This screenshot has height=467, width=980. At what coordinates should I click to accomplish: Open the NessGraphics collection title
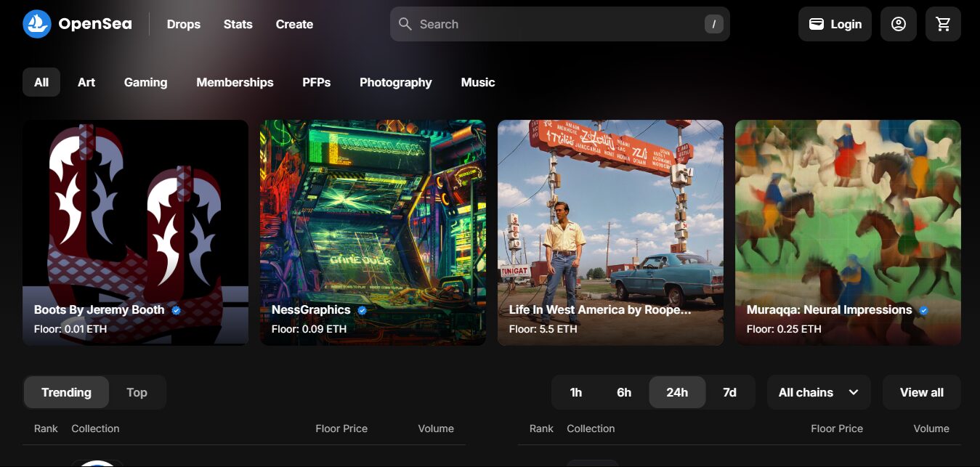tap(311, 309)
